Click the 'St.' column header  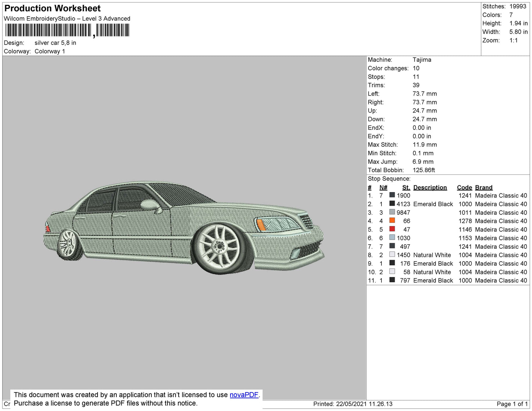tap(406, 187)
